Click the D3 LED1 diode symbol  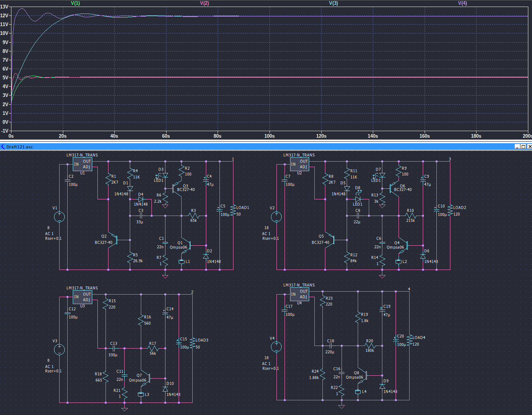pos(164,175)
